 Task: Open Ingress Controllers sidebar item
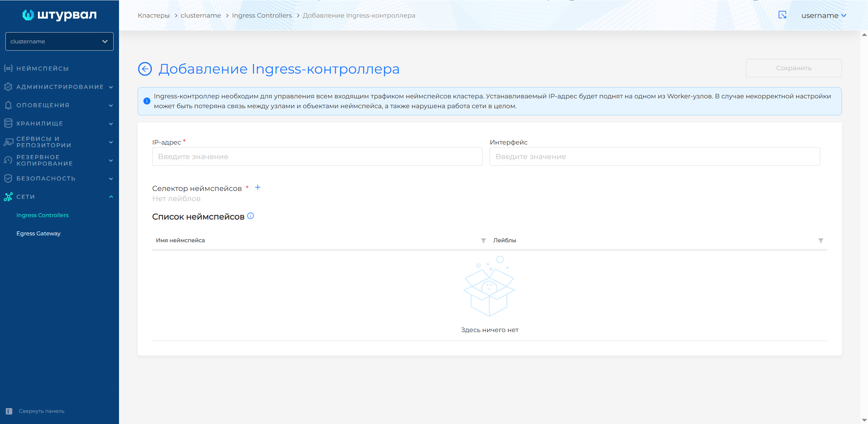(42, 215)
